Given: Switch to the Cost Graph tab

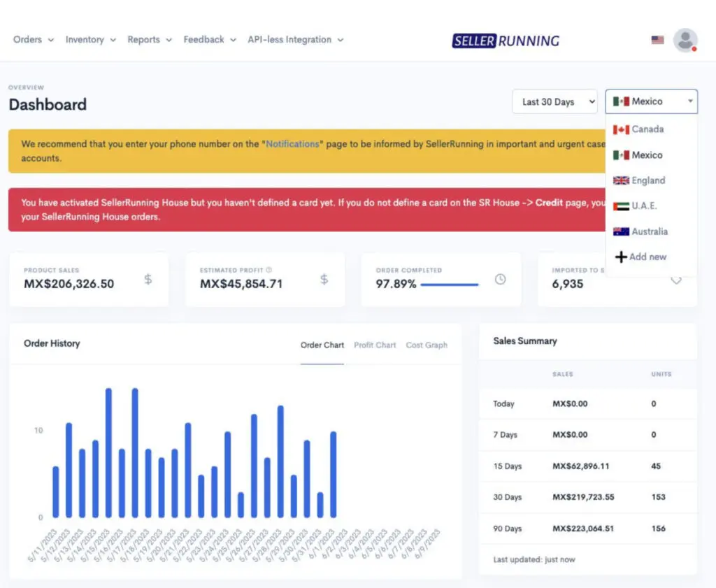Looking at the screenshot, I should pyautogui.click(x=427, y=345).
